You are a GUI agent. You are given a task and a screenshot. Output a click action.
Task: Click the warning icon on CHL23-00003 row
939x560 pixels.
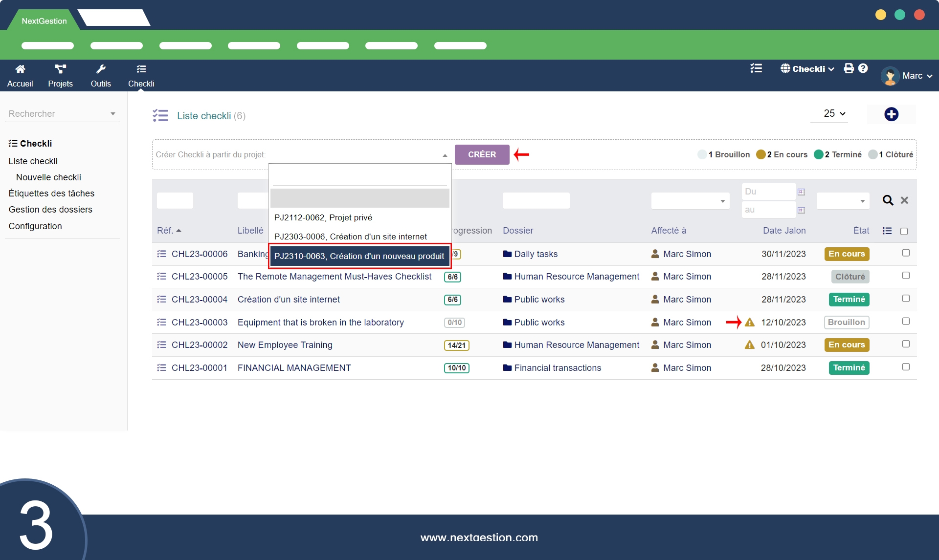pyautogui.click(x=750, y=323)
